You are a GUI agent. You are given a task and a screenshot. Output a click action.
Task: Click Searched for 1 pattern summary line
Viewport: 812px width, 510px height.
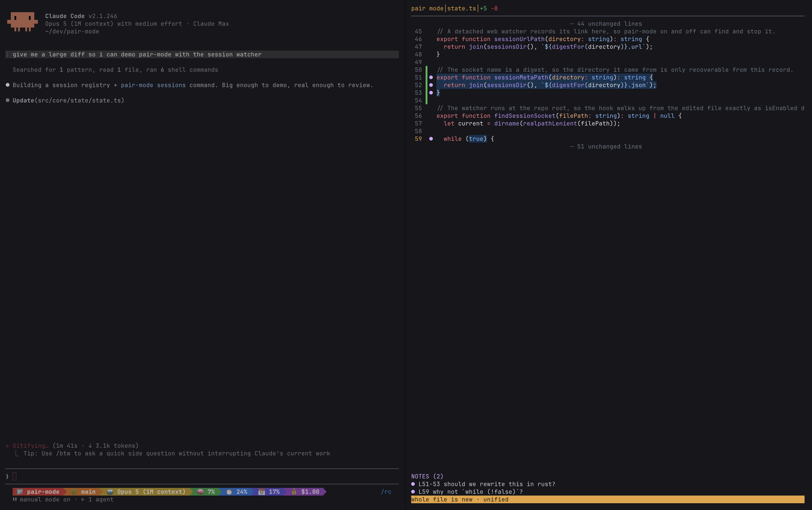tap(115, 70)
